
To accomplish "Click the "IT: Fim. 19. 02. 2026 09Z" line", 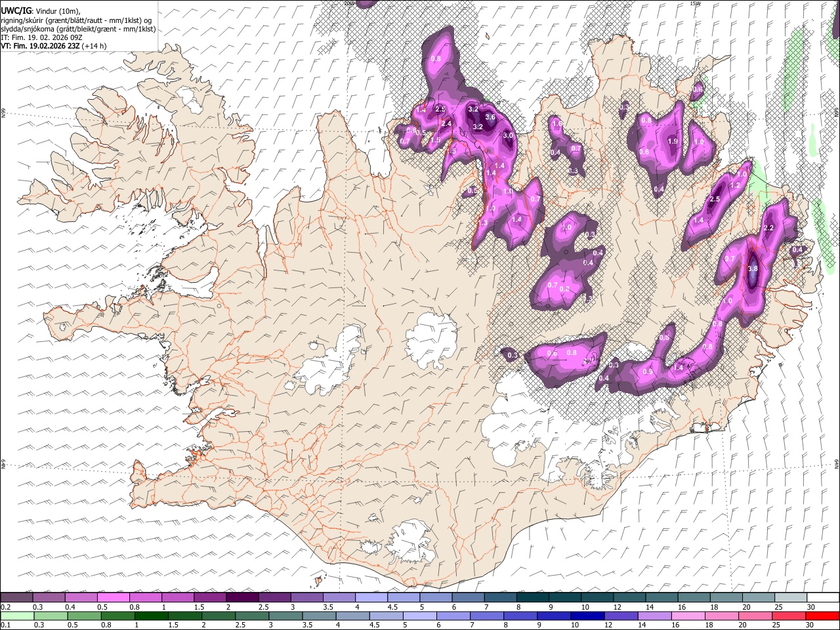I will coord(41,37).
